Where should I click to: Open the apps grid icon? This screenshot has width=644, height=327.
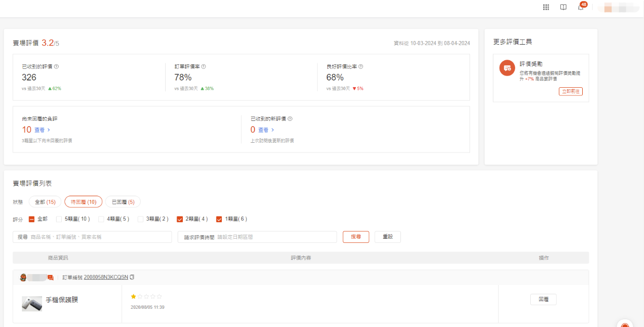pyautogui.click(x=546, y=7)
